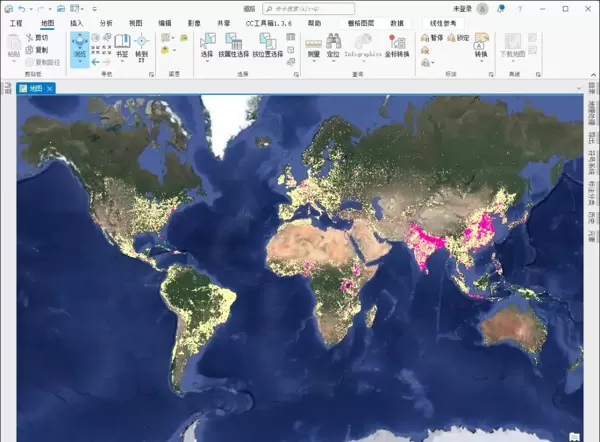Activate the 选择 (Select) tool
The height and width of the screenshot is (442, 600).
click(207, 46)
